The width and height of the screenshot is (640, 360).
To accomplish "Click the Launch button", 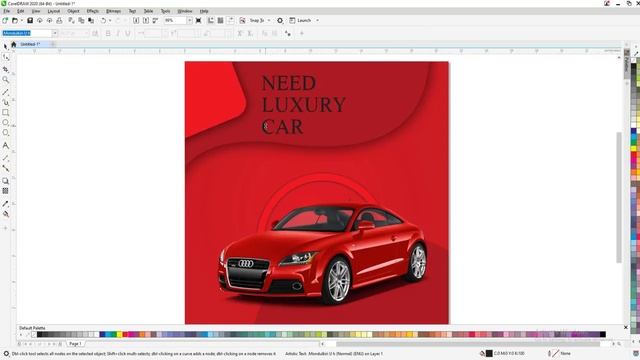I will 301,20.
